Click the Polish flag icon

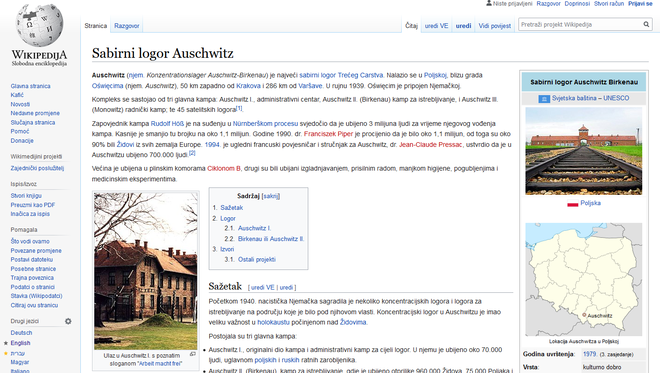[x=572, y=204]
